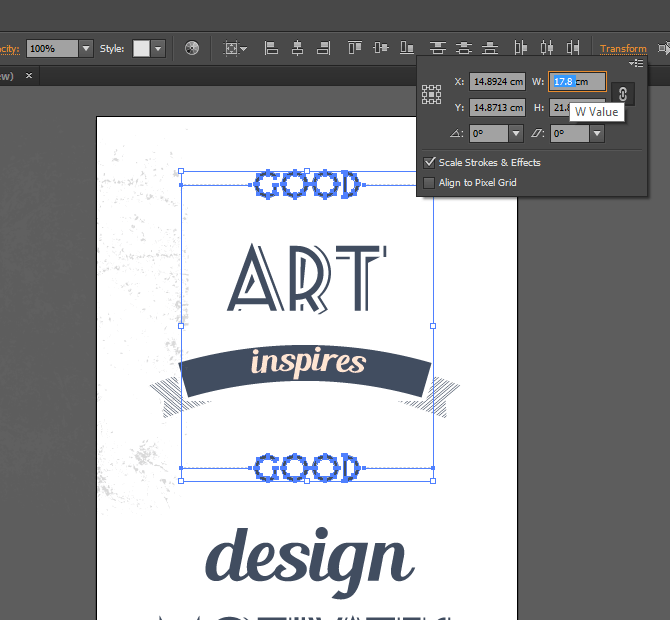670x620 pixels.
Task: Click Horizontal Align Right icon
Action: [x=323, y=48]
